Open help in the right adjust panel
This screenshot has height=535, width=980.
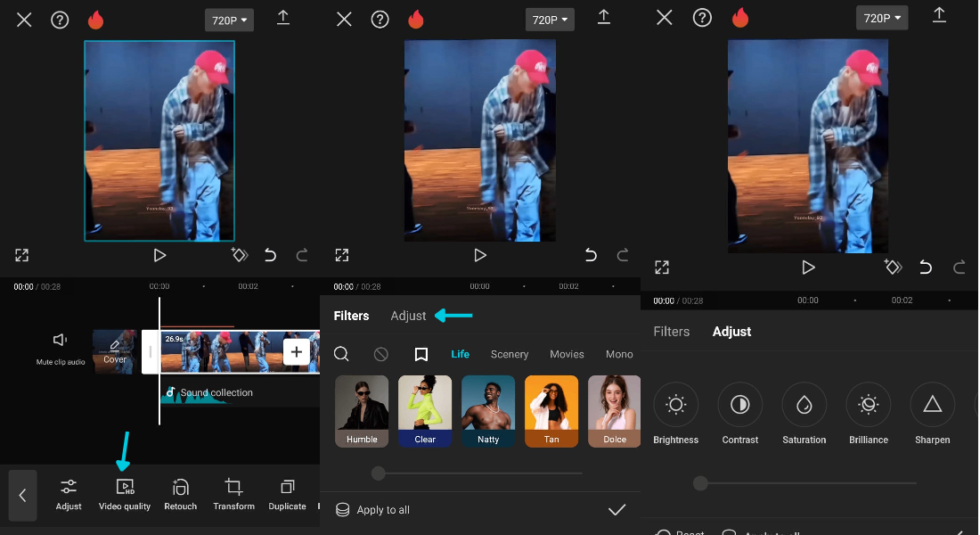click(x=703, y=18)
